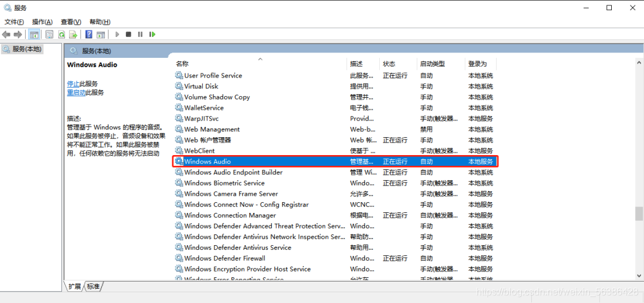Click 本地系统 login cell of Virtual Disk row
The width and height of the screenshot is (644, 303).
481,86
